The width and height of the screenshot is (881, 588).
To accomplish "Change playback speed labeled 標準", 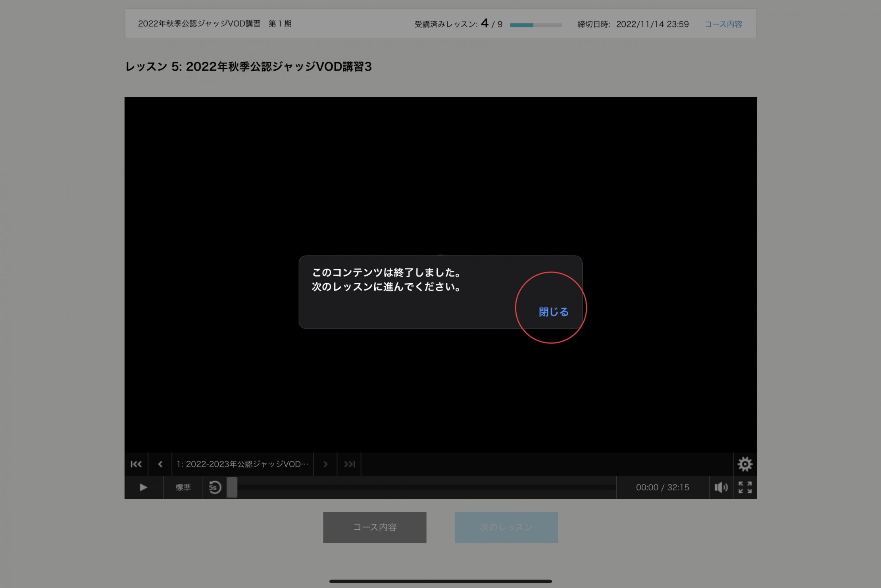I will click(183, 487).
